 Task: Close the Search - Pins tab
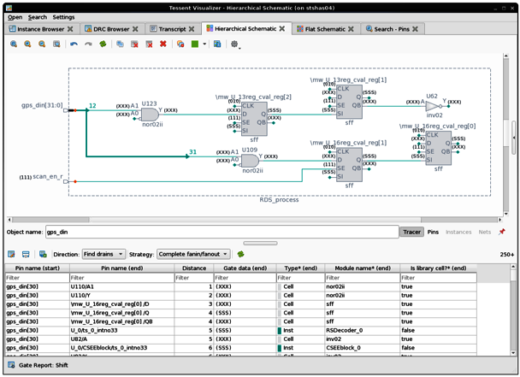[x=415, y=29]
